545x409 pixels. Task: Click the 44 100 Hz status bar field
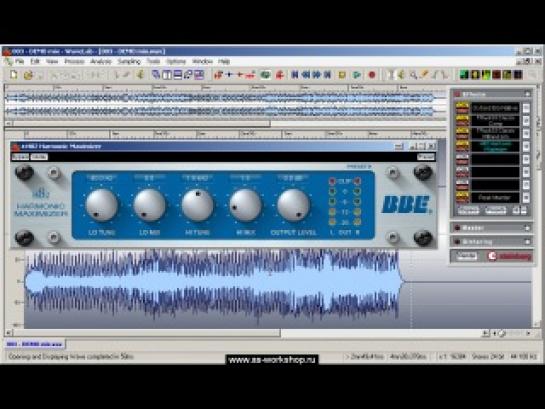(523, 357)
